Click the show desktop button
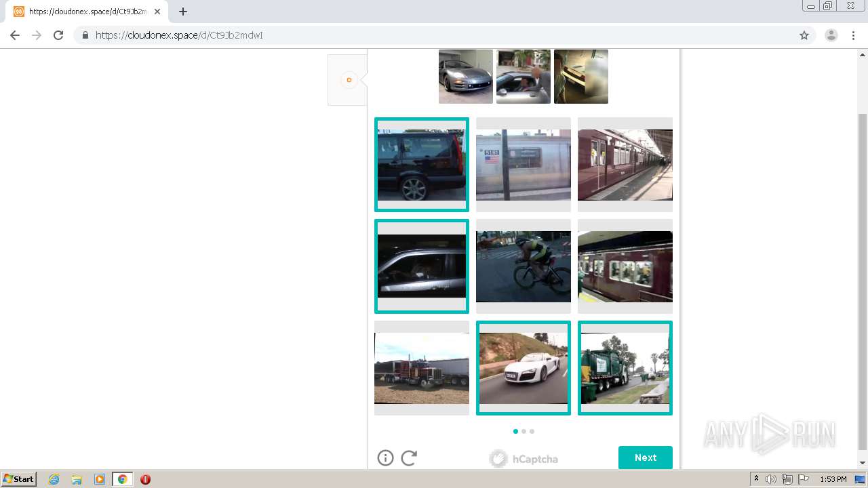Screen dimensions: 868x488 click(861, 479)
